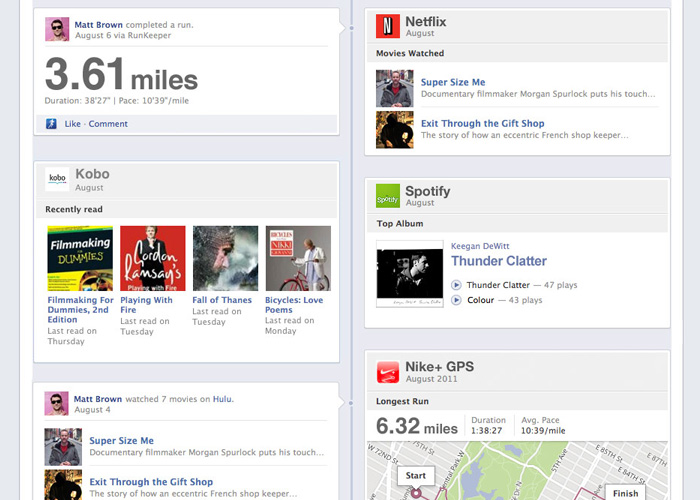Click the Finish marker on the map
Screen dimensions: 700x500
pos(625,493)
